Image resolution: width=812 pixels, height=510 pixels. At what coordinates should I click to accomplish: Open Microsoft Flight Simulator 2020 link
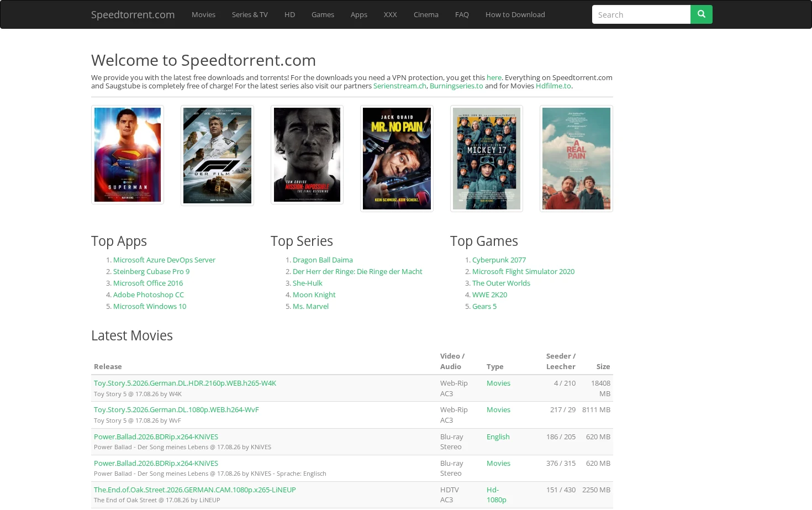tap(523, 271)
